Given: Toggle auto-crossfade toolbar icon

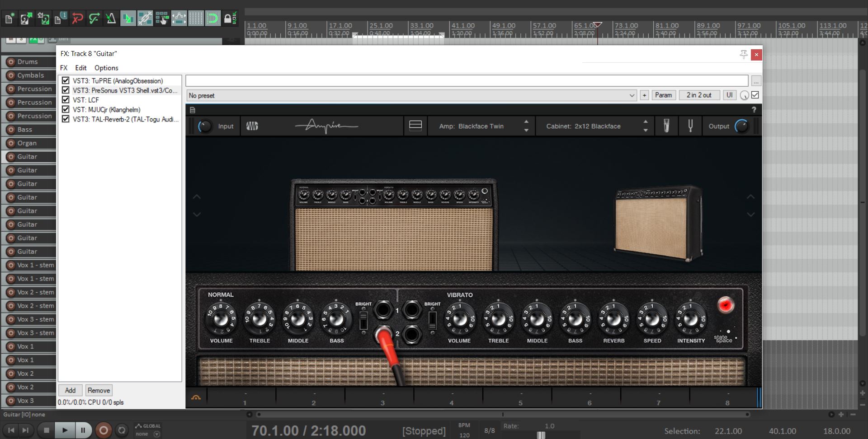Looking at the screenshot, I should point(128,19).
